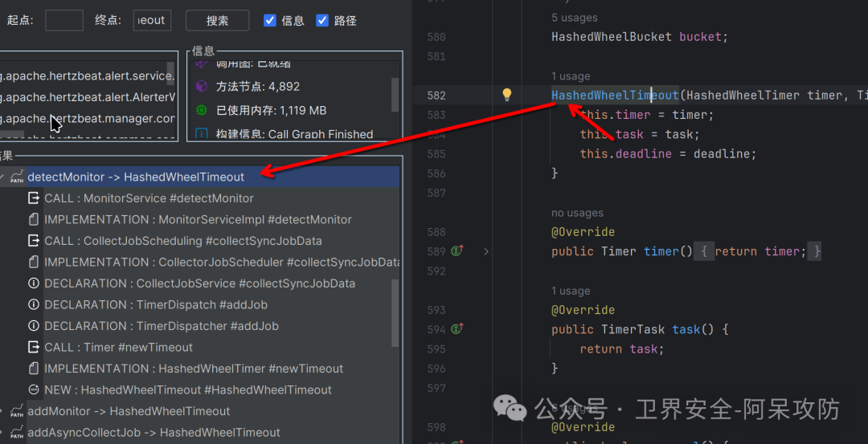
Task: Click the info icon of DECLARATION : TimerDispatcher #addJob
Action: tap(35, 326)
